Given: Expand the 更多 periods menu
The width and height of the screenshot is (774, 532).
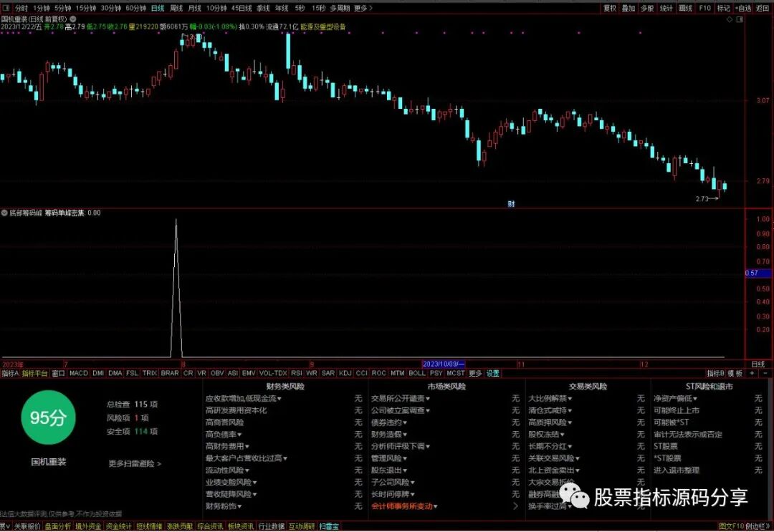Looking at the screenshot, I should (x=363, y=9).
